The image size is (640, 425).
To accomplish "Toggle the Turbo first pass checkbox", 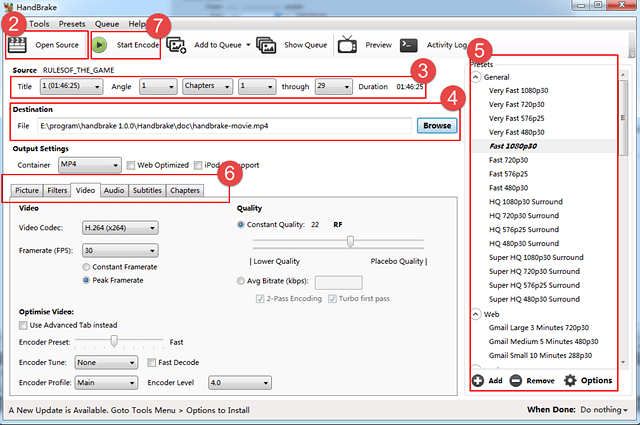I will (x=332, y=298).
